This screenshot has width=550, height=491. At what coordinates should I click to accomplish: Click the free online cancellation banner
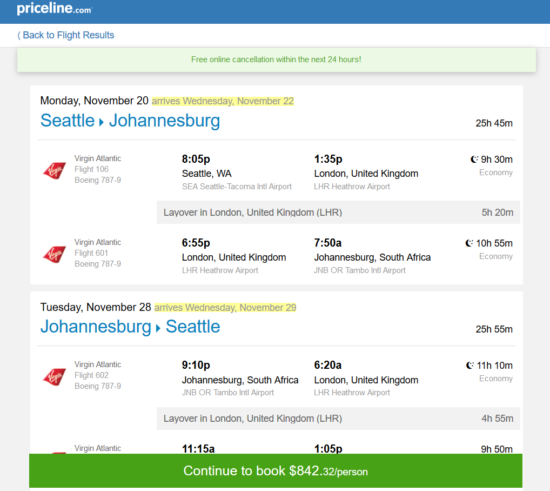tap(276, 60)
